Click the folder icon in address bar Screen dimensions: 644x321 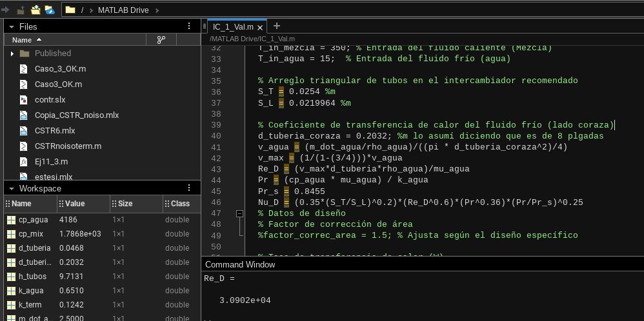click(70, 10)
